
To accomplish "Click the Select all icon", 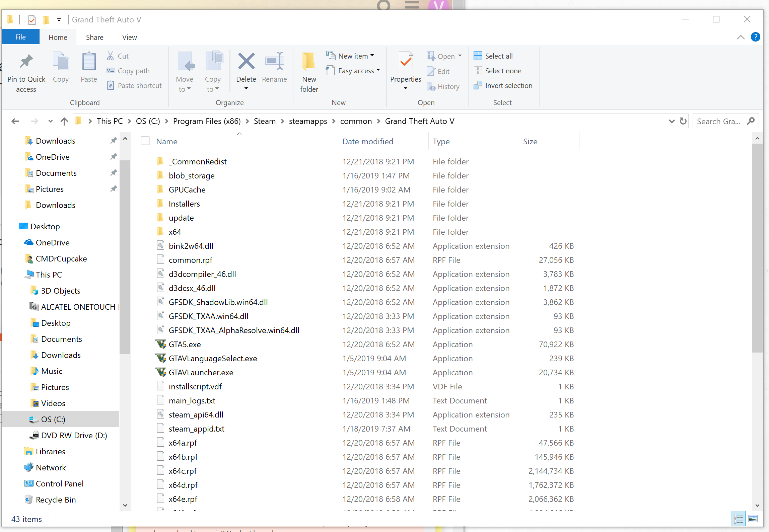I will tap(478, 56).
